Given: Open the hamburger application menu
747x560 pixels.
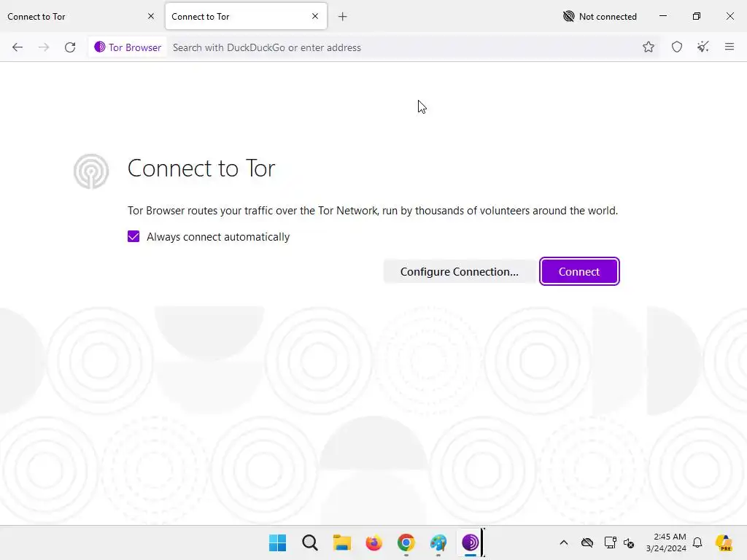Looking at the screenshot, I should click(x=729, y=47).
